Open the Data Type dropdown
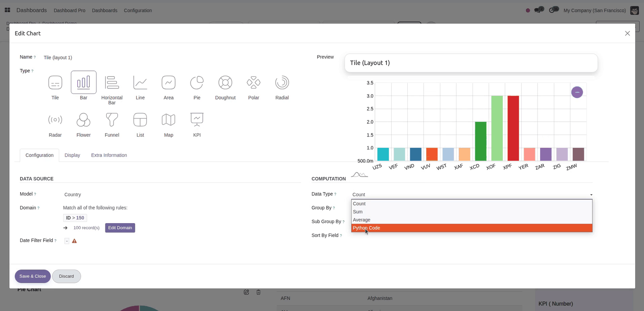 (472, 195)
